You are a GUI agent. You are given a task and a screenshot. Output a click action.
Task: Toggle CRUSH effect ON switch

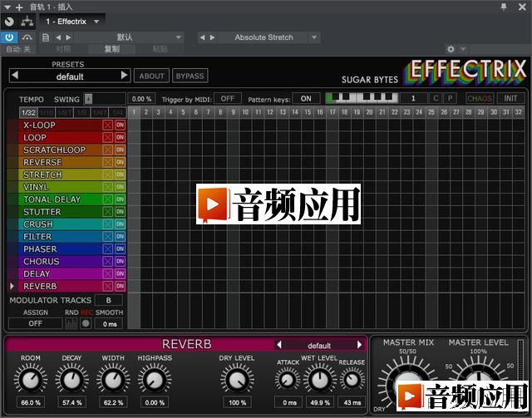pyautogui.click(x=120, y=224)
